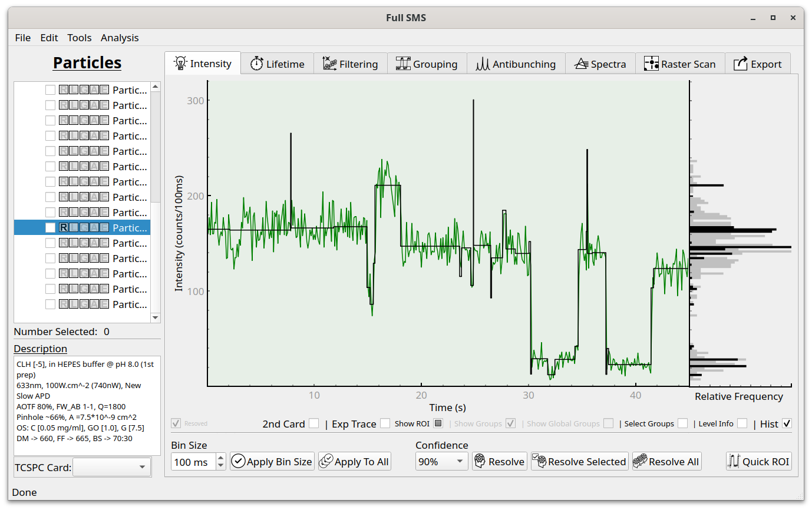This screenshot has height=510, width=812.
Task: Click the particle list scrollbar thumb
Action: click(156, 147)
